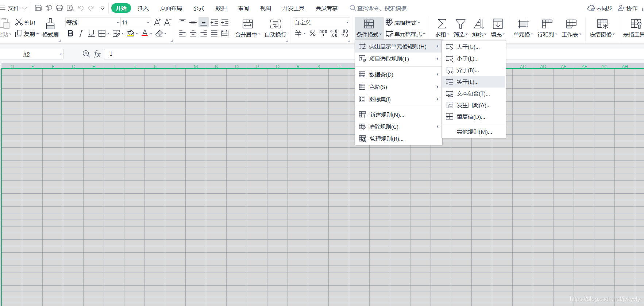This screenshot has width=644, height=306.
Task: Click the Freeze Panes (冻结窗格) icon
Action: click(602, 24)
